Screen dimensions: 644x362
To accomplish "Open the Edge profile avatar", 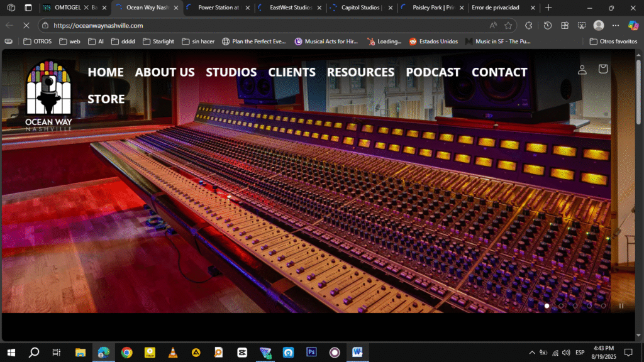I will pyautogui.click(x=599, y=26).
